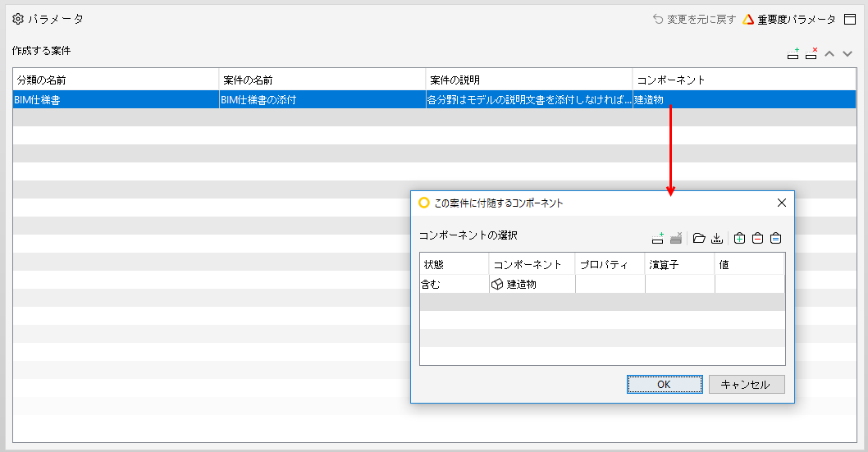Select the BIM仕様書の添付 issue name cell
Screen dimensions: 868x452
coord(322,100)
